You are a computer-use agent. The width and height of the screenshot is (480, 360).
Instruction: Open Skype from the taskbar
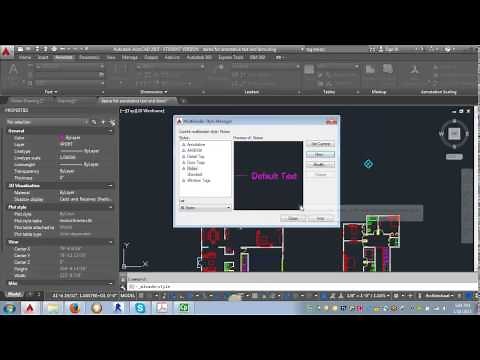click(x=140, y=308)
